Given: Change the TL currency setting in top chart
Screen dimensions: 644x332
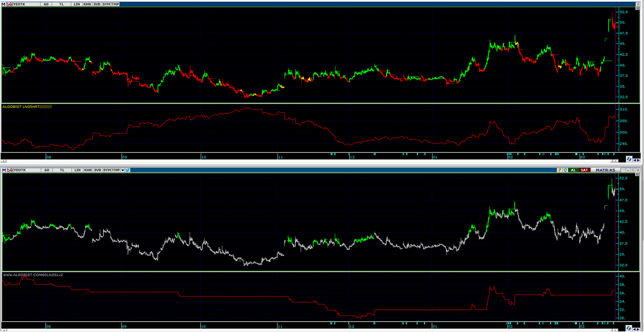Looking at the screenshot, I should tap(62, 4).
